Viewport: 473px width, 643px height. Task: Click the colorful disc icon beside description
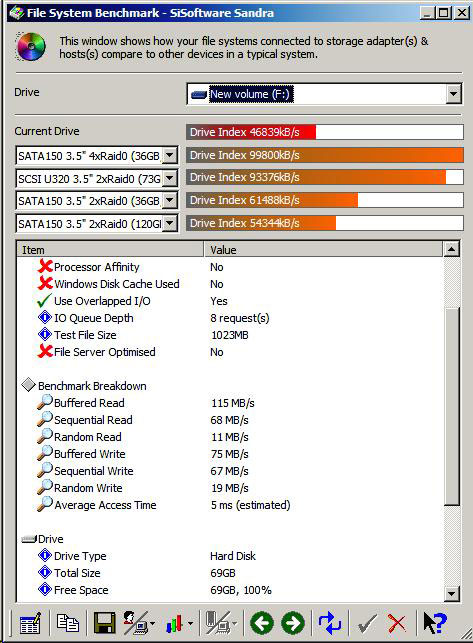tap(30, 47)
